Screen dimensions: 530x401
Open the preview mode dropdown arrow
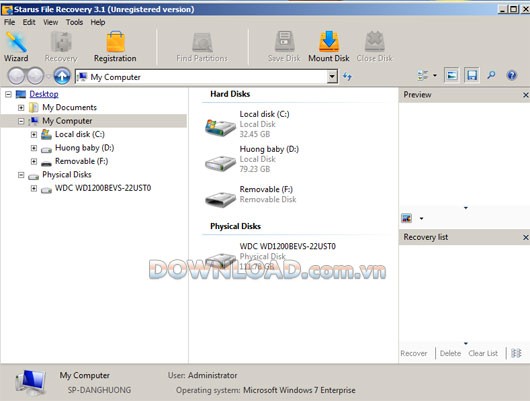coord(421,218)
